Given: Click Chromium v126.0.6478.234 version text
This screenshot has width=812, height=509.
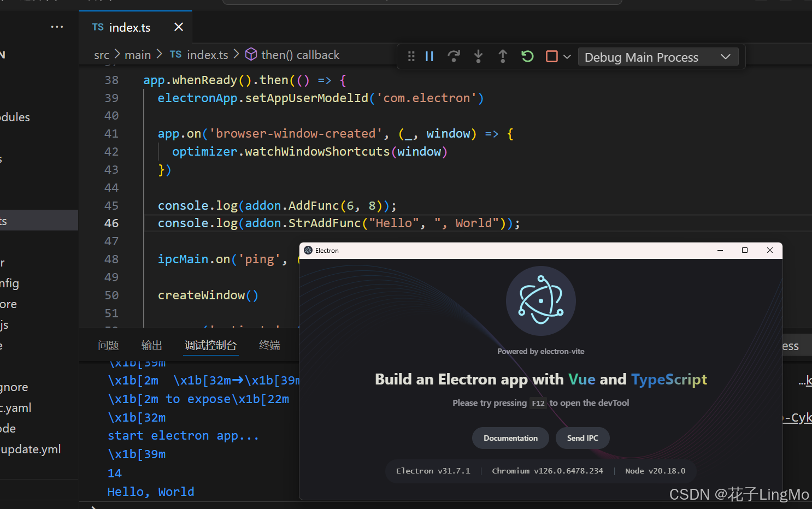Looking at the screenshot, I should [x=548, y=471].
